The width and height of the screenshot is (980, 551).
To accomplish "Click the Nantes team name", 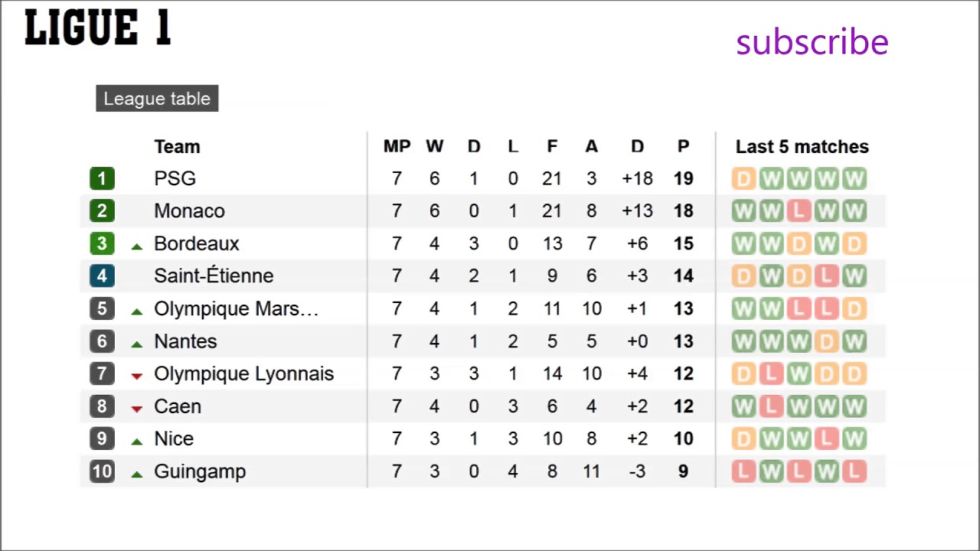I will 185,341.
